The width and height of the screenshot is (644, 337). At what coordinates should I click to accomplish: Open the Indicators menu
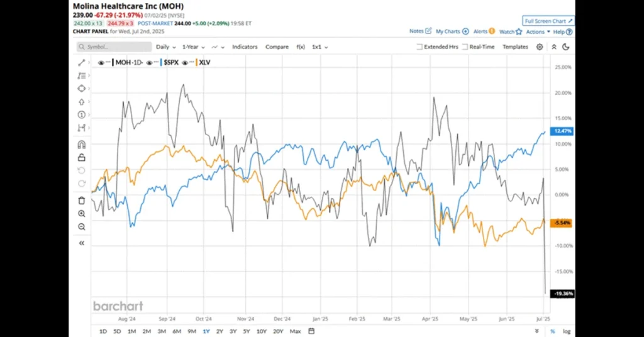(x=245, y=47)
